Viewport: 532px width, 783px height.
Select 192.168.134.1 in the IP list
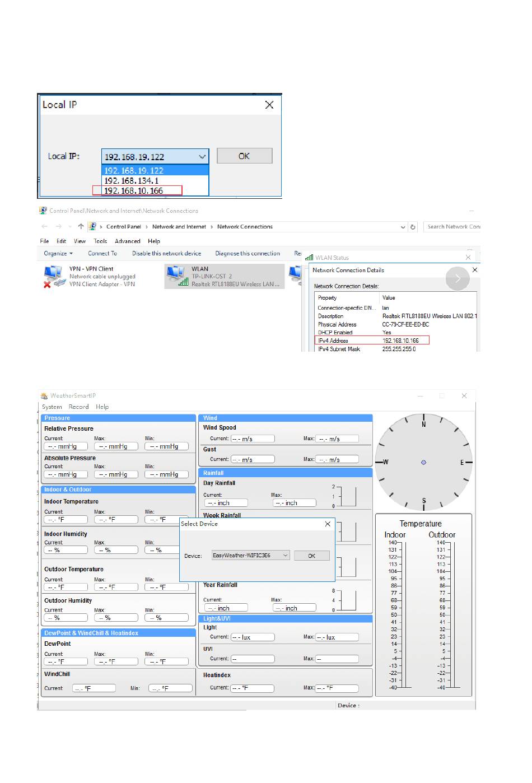coord(155,180)
